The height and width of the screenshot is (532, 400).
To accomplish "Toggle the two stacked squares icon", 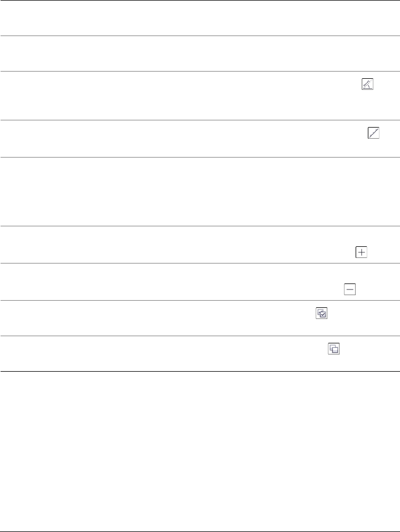I will pyautogui.click(x=334, y=349).
